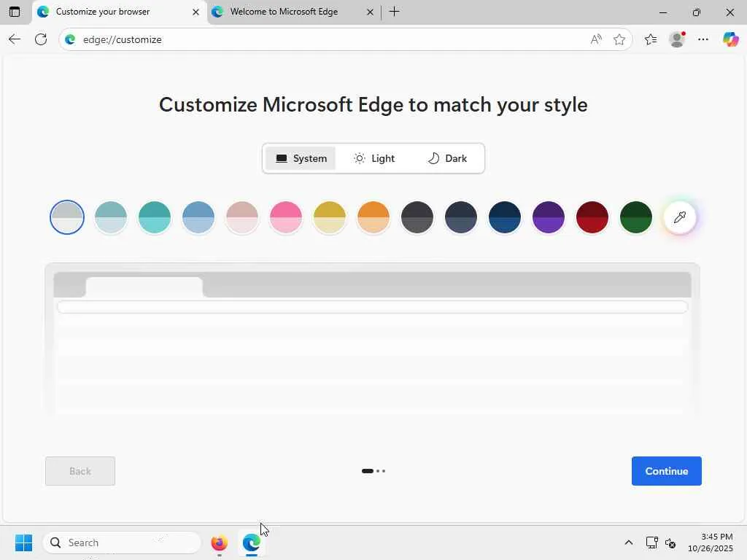This screenshot has width=747, height=560.
Task: Open the network status tray icon
Action: [651, 542]
